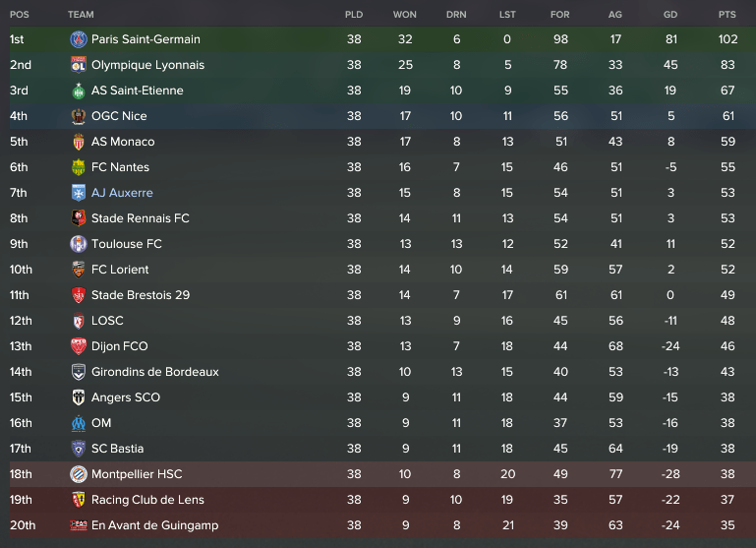Sort table by PTS column header
756x548 pixels.
click(727, 15)
